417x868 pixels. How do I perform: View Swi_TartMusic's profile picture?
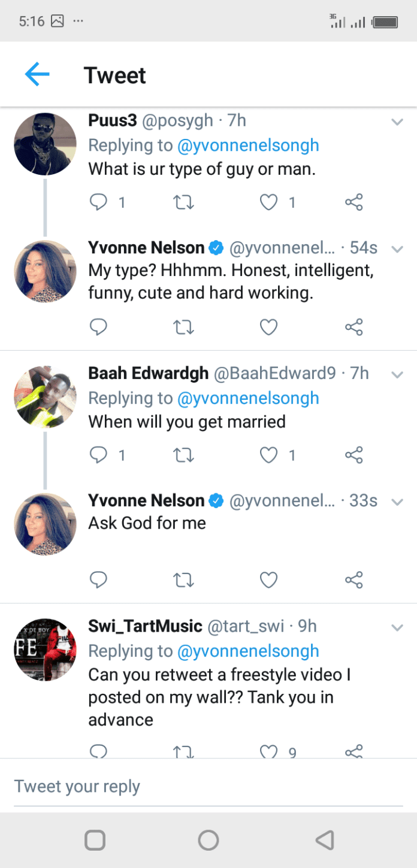coord(46,650)
